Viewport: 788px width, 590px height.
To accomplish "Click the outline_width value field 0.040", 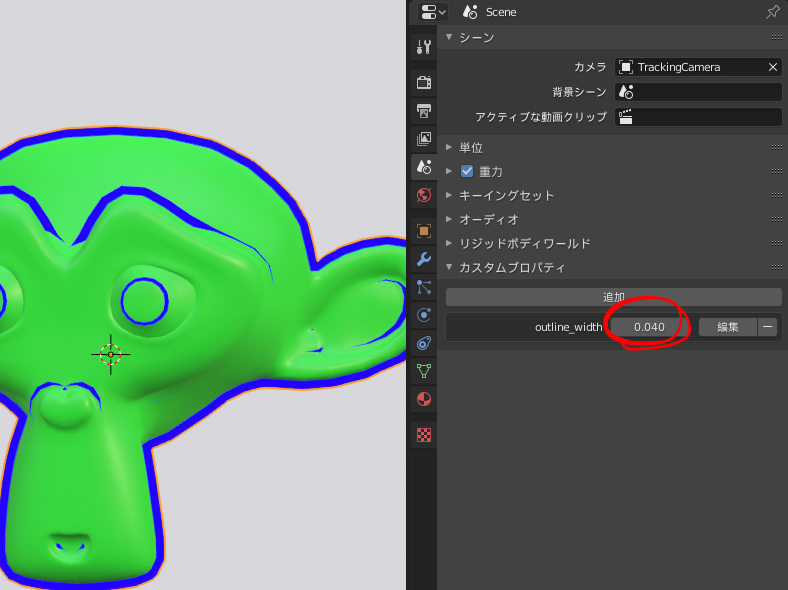I will click(x=649, y=327).
